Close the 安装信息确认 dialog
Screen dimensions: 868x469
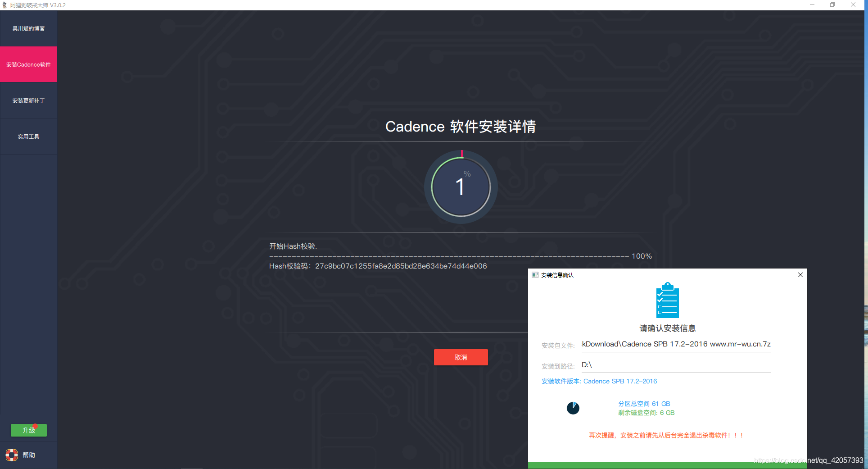tap(800, 275)
